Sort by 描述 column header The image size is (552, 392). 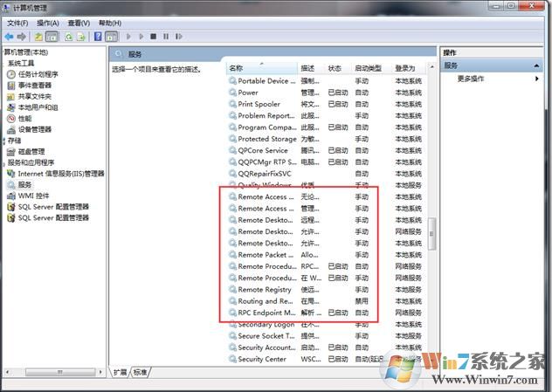point(311,68)
